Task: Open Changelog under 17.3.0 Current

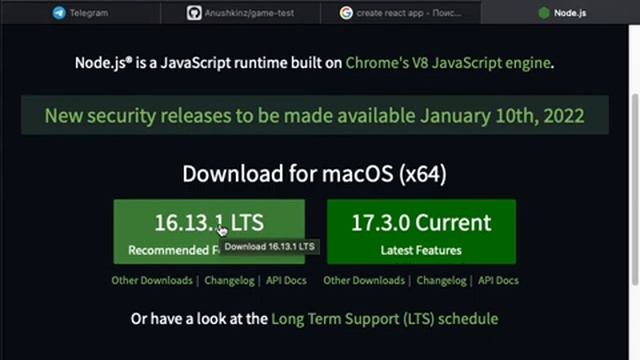Action: 441,280
